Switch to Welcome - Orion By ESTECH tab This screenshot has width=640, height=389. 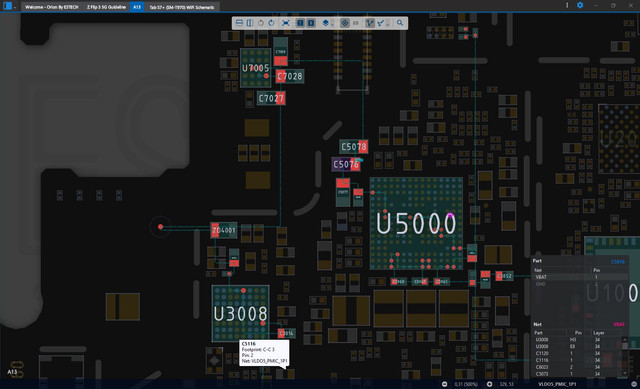tap(52, 7)
